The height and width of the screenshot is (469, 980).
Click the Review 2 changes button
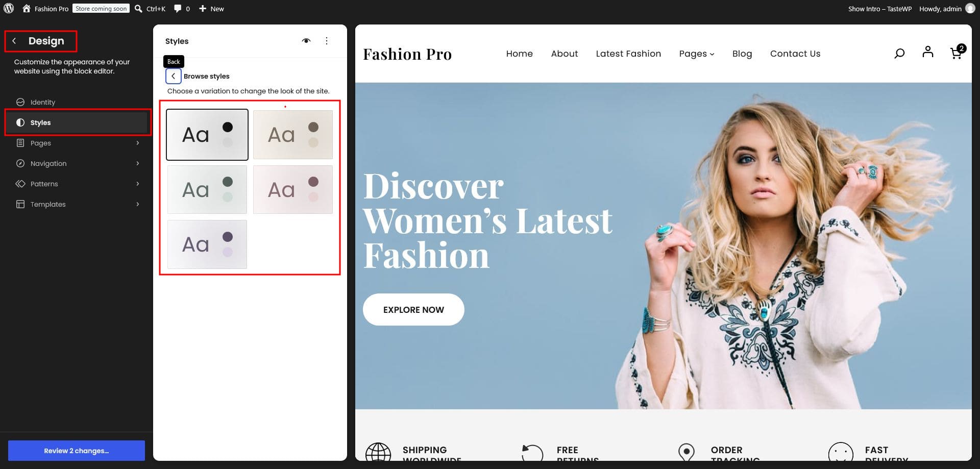point(77,451)
